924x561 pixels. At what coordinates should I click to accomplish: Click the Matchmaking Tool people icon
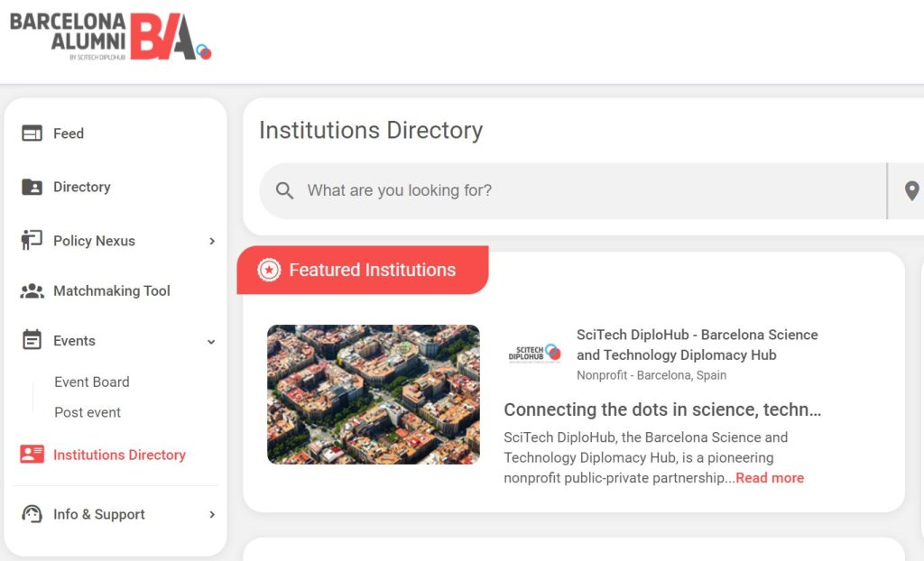32,291
